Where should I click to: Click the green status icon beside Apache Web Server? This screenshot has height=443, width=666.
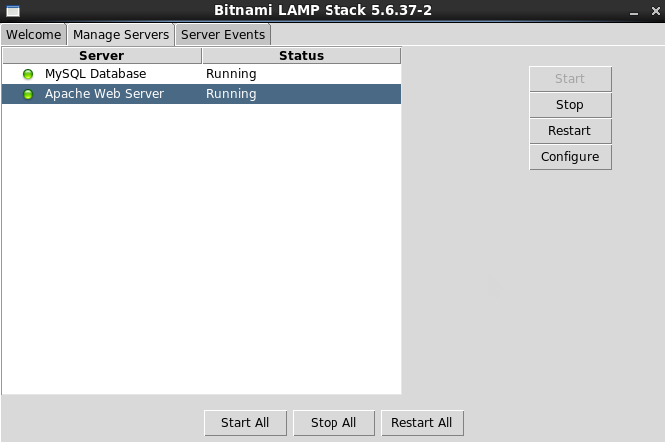(28, 94)
